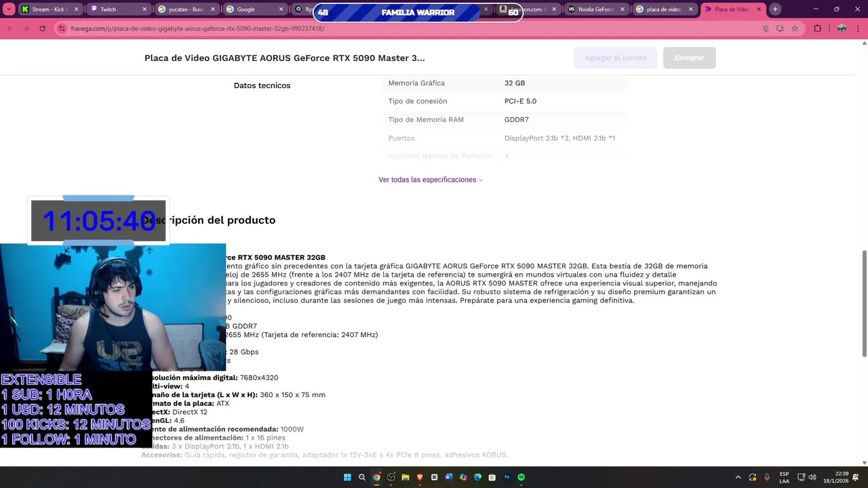Image resolution: width=868 pixels, height=488 pixels.
Task: Expand 'Ver todas las especificaciones'
Action: pyautogui.click(x=431, y=180)
